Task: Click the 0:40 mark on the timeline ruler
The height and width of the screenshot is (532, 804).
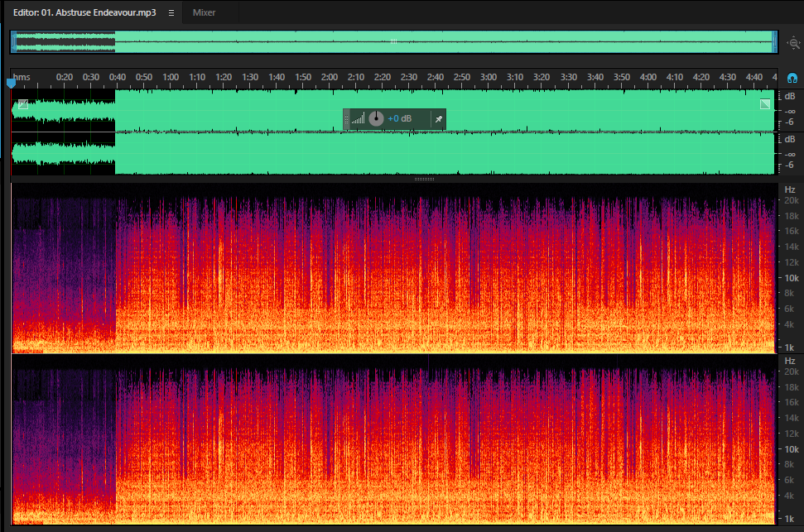Action: pyautogui.click(x=118, y=77)
